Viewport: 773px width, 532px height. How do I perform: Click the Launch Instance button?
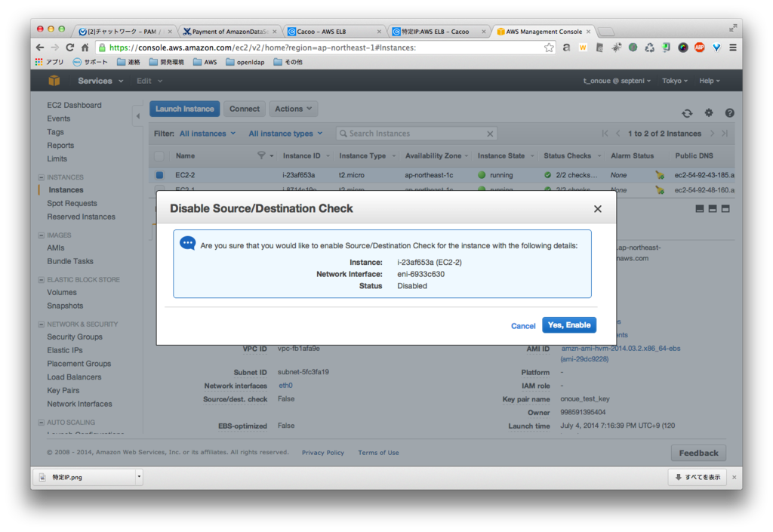tap(185, 109)
